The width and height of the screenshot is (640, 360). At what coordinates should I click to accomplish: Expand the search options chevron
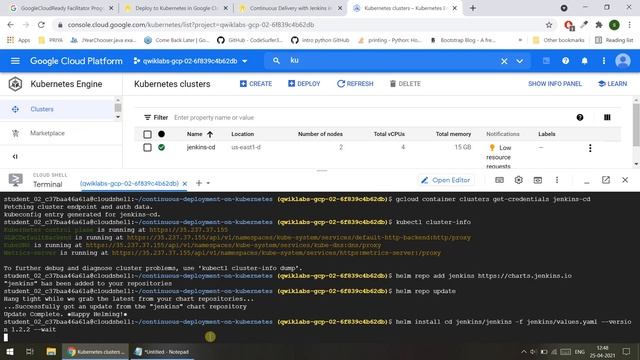tap(519, 61)
